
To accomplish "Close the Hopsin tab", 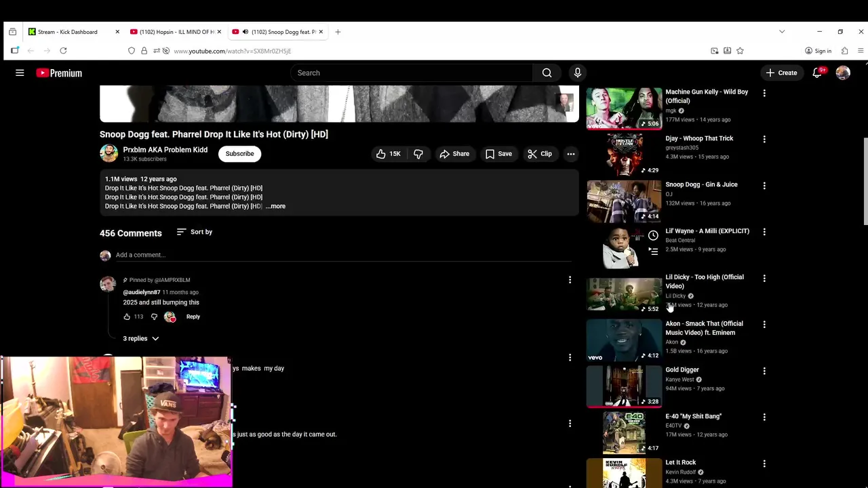I will [x=219, y=32].
